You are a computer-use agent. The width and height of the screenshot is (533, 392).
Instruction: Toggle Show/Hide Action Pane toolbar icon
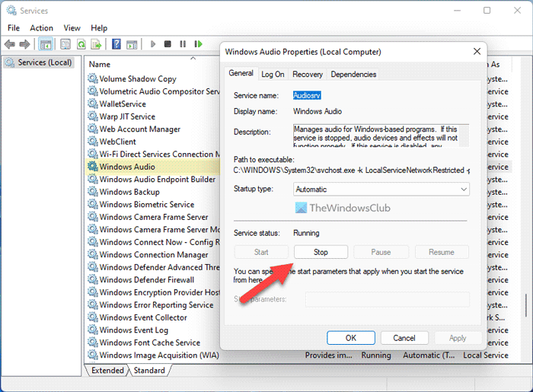tap(132, 44)
